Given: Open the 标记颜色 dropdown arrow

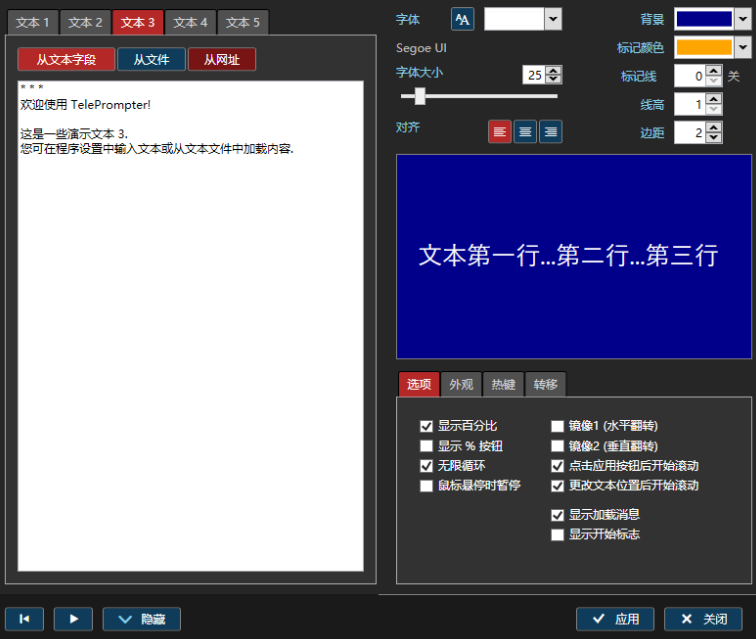Looking at the screenshot, I should pos(743,47).
